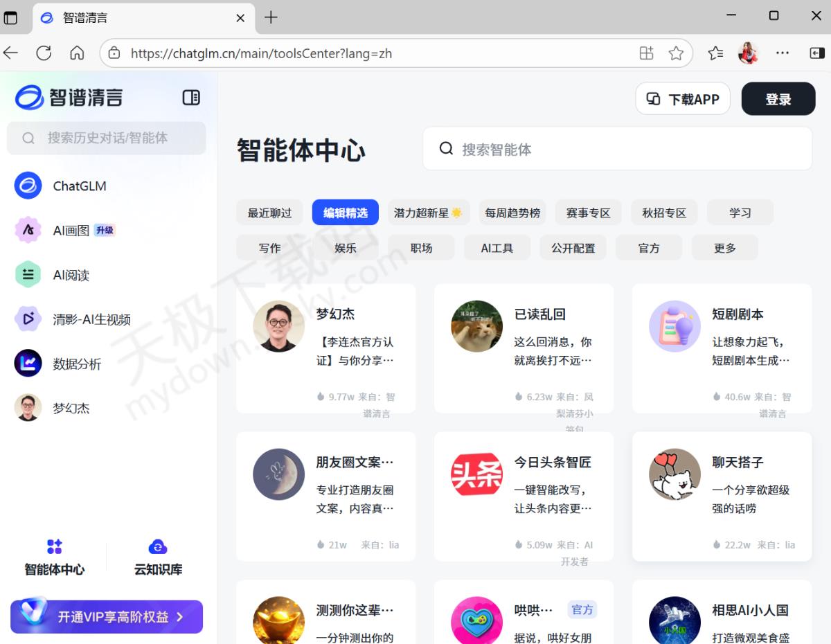Viewport: 831px width, 644px height.
Task: Click the 登录 login button
Action: pos(778,99)
